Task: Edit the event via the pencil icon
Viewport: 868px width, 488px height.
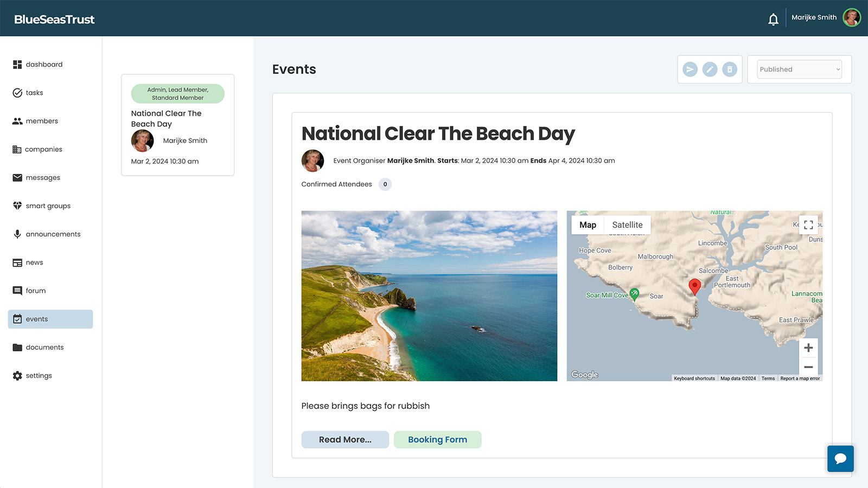Action: pyautogui.click(x=710, y=69)
